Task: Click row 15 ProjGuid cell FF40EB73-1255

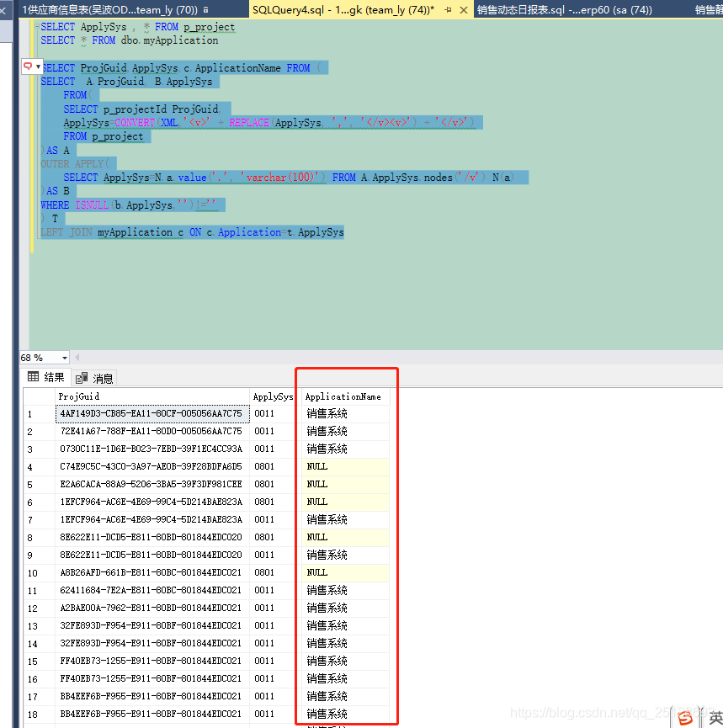Action: [152, 661]
